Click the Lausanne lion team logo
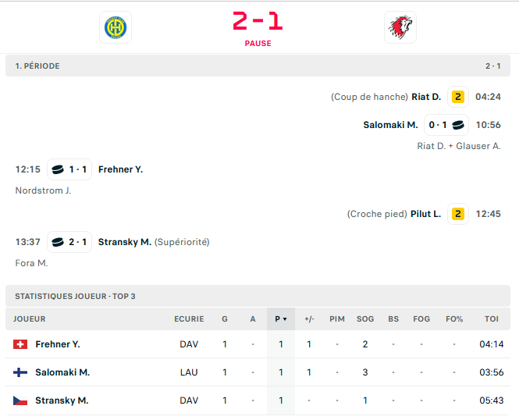519x420 pixels. coord(400,28)
